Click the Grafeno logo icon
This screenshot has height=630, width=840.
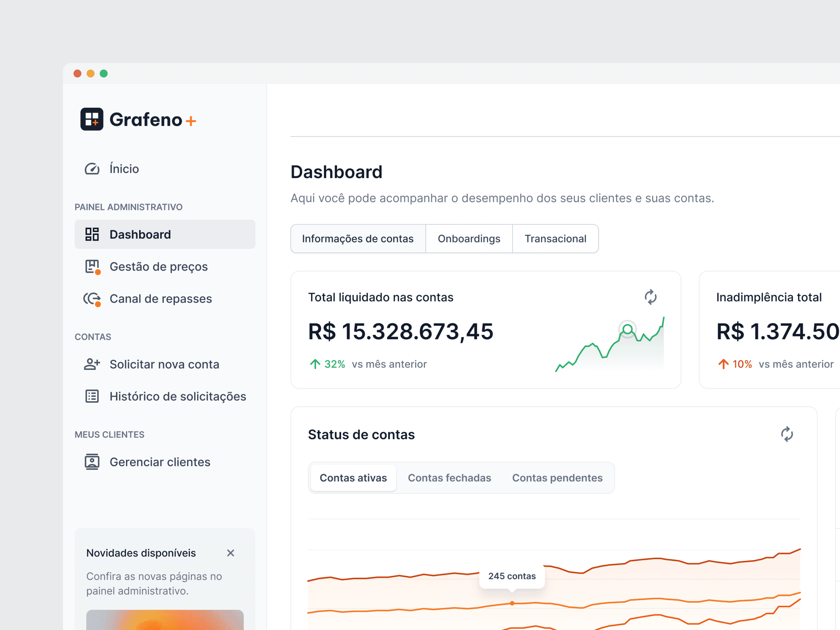91,119
